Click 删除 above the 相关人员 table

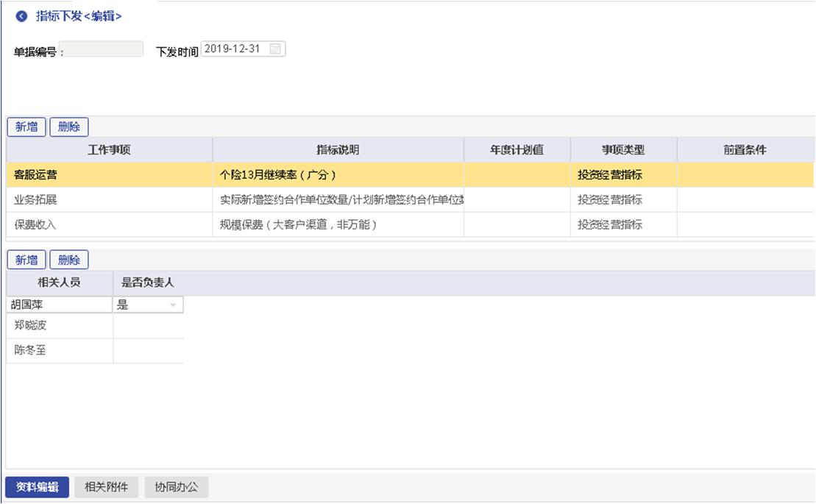[68, 260]
